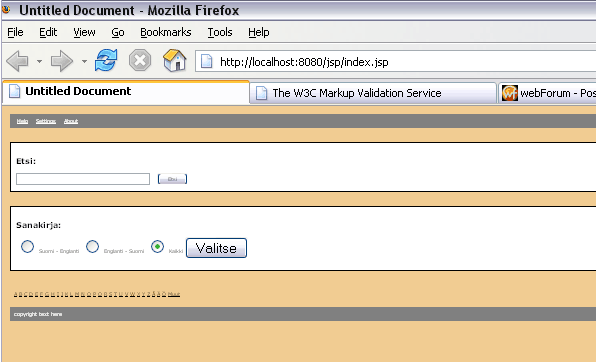Click the "copyright text here" footer text
596x362 pixels.
click(x=38, y=314)
